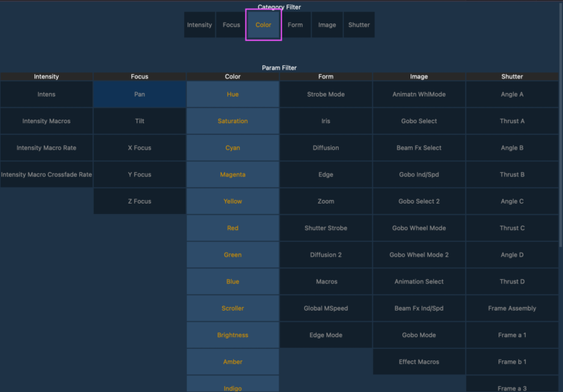563x392 pixels.
Task: Select Intensity Macro Crossfade Rate
Action: [x=46, y=174]
